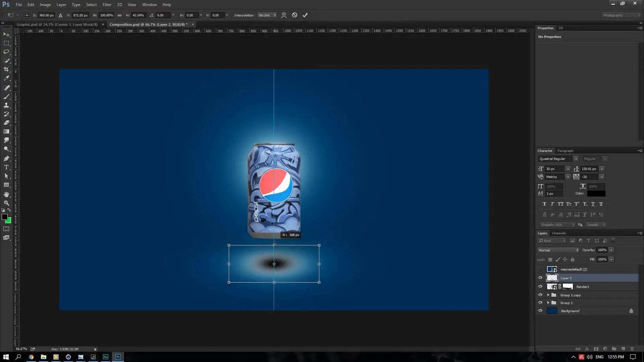Screen dimensions: 644x362
Task: Hide the Group 1 layer
Action: point(540,303)
